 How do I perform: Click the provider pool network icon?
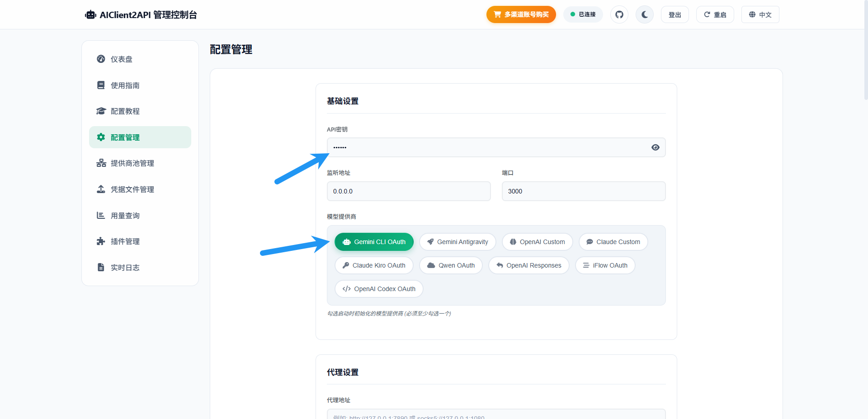click(101, 163)
